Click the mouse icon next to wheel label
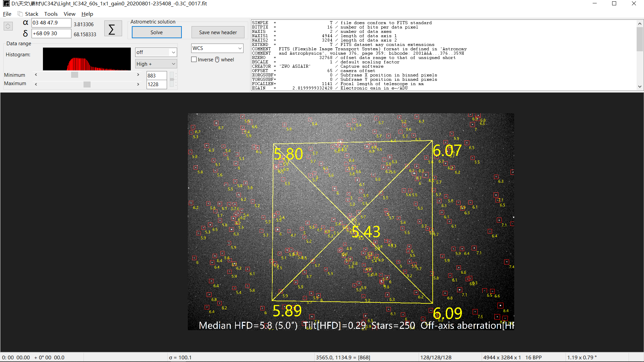 217,59
